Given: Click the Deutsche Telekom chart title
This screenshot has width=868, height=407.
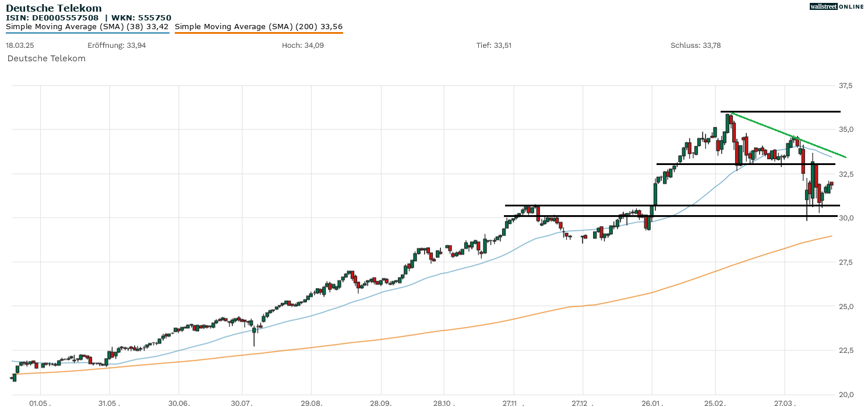Looking at the screenshot, I should (54, 8).
